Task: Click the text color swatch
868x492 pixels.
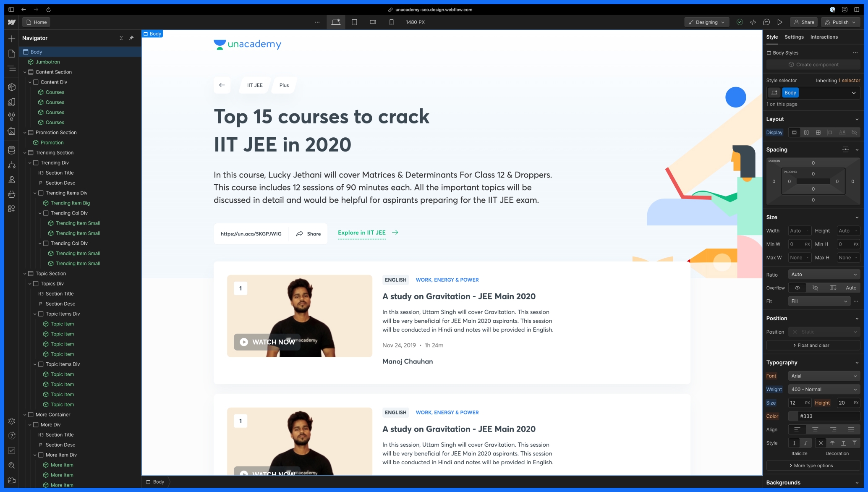Action: [793, 416]
